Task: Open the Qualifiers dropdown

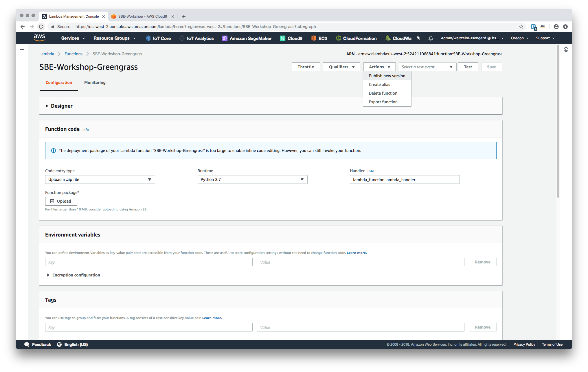Action: point(341,67)
